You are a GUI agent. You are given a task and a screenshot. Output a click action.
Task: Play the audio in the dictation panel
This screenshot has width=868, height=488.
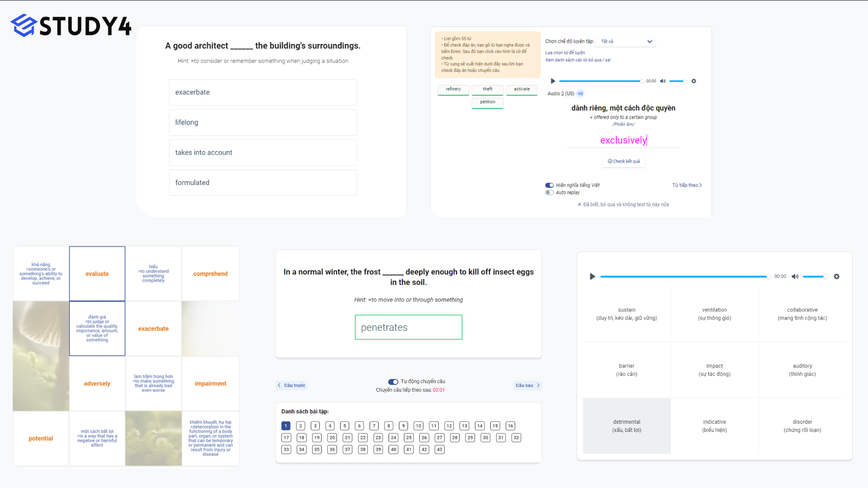click(553, 81)
